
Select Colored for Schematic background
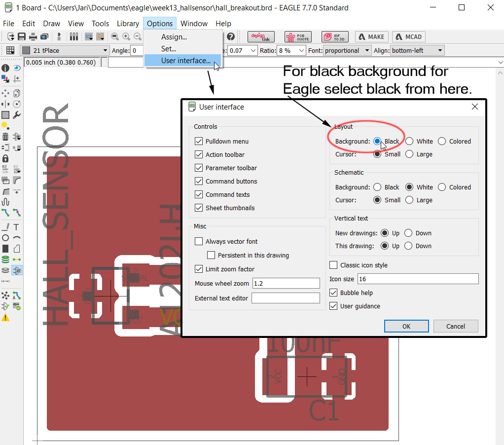click(x=442, y=187)
